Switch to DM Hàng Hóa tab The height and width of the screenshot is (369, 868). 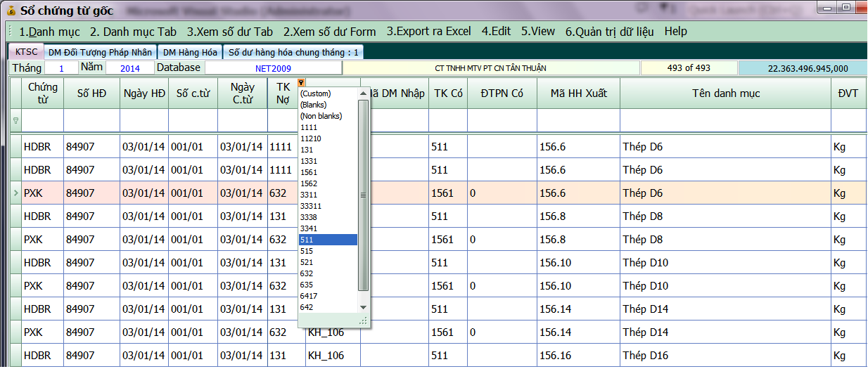pos(189,53)
